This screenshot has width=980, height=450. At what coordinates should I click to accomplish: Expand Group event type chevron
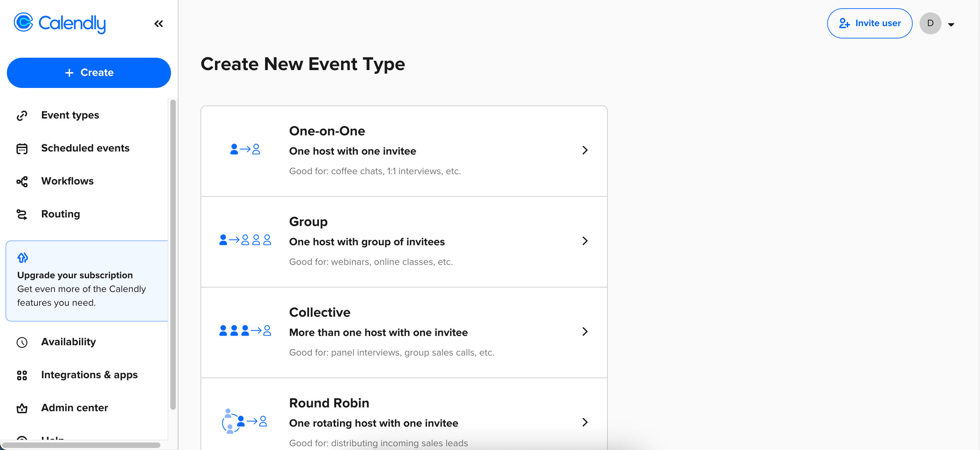[x=585, y=241]
